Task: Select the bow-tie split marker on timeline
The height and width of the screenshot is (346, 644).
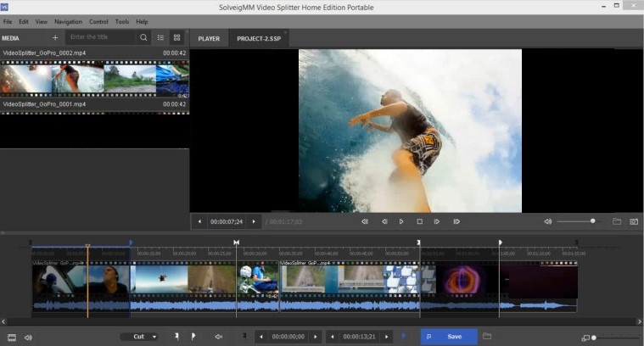Action: coord(236,243)
